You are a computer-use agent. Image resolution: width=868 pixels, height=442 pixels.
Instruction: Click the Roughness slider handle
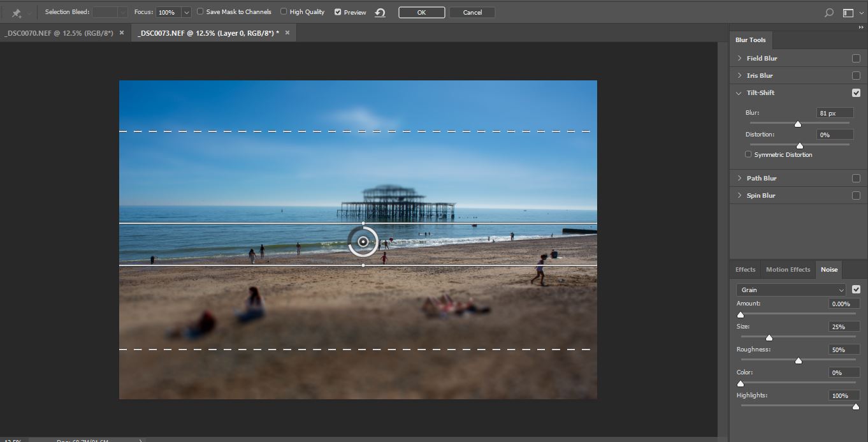point(799,360)
